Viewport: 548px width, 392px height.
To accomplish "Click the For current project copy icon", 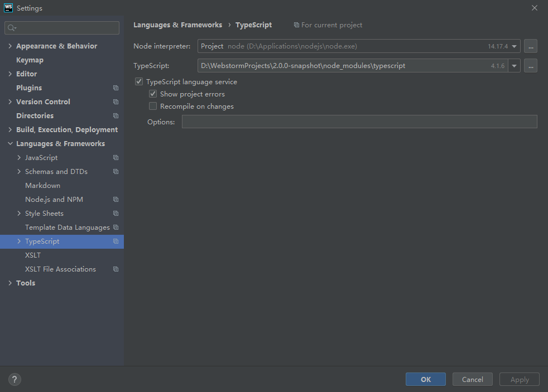I will pos(296,25).
